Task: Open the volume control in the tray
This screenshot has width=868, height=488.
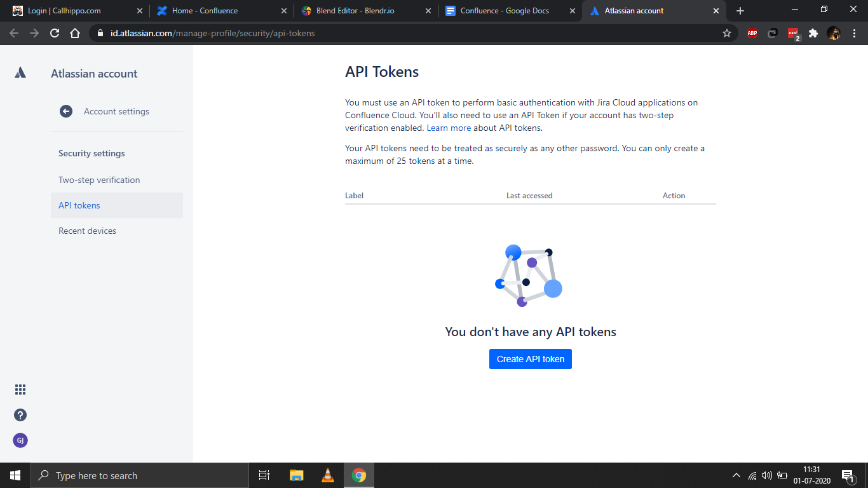Action: tap(767, 475)
